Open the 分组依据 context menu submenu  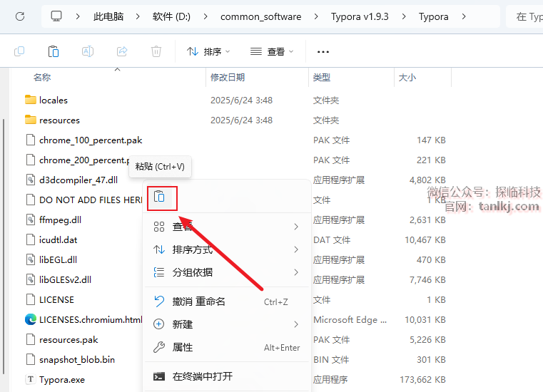(x=226, y=272)
